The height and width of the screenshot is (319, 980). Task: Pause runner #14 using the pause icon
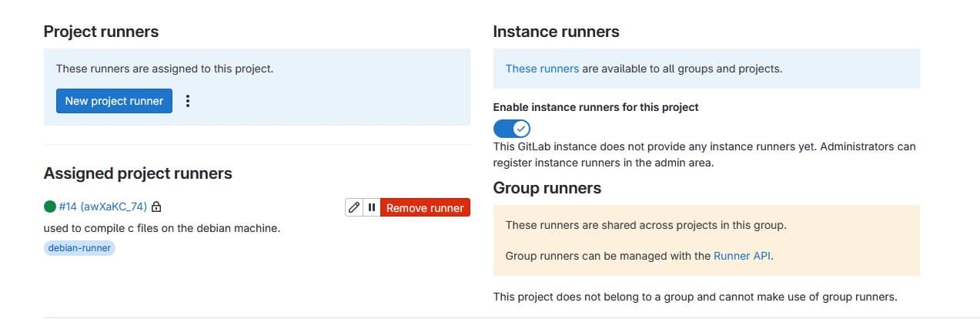coord(372,207)
